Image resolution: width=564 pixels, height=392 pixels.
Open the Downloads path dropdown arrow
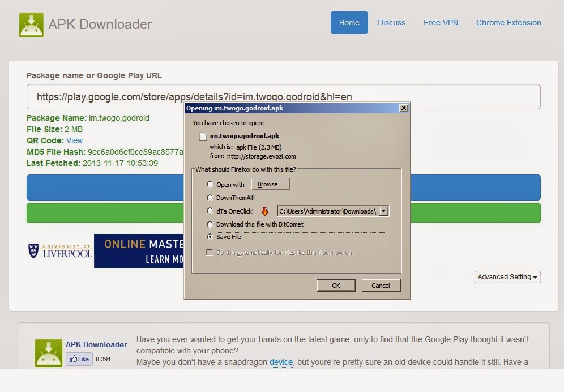(384, 211)
